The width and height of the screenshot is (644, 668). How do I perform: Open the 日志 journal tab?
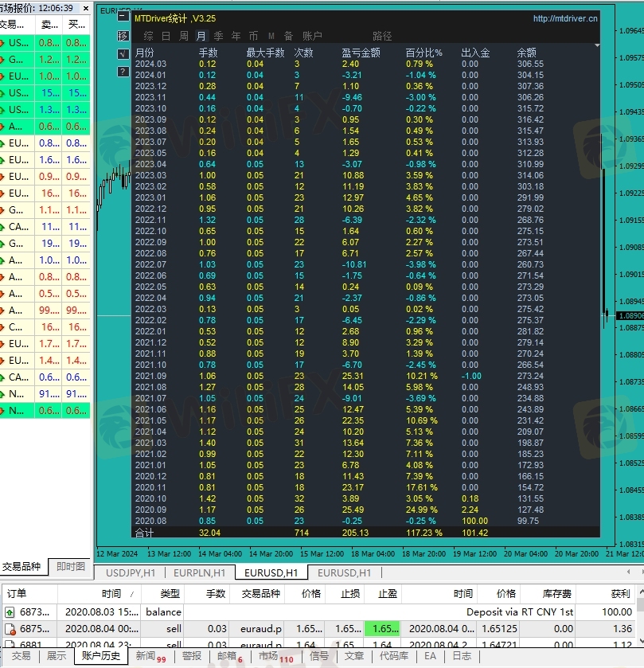(x=462, y=655)
